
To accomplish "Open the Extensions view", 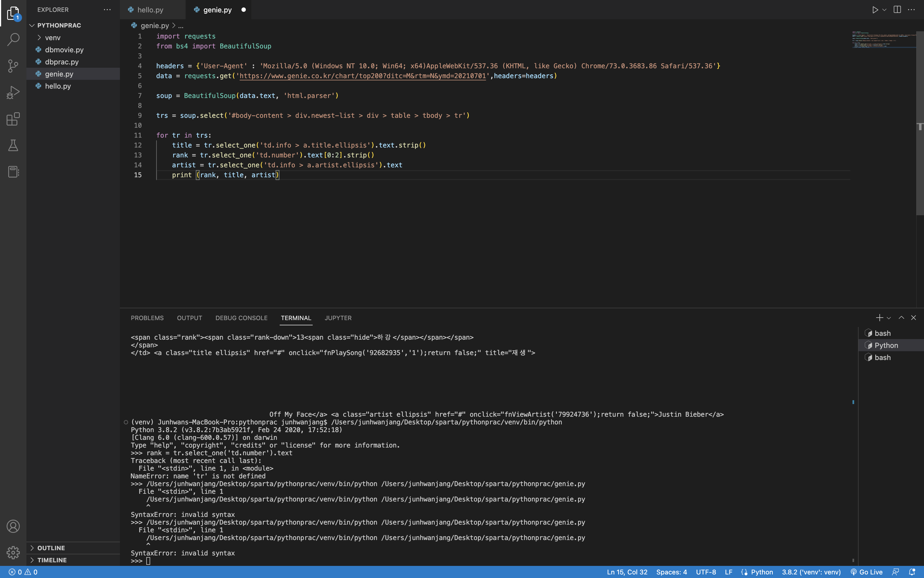I will coord(13,119).
